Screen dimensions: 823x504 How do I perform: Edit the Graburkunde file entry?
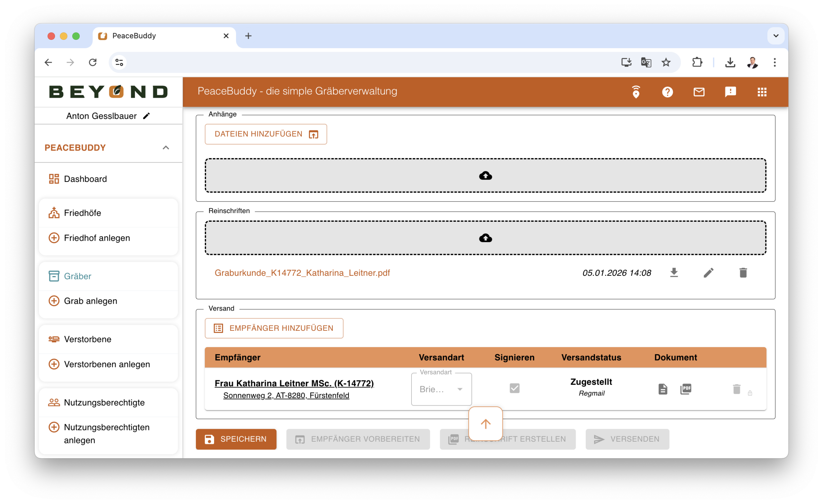(709, 273)
